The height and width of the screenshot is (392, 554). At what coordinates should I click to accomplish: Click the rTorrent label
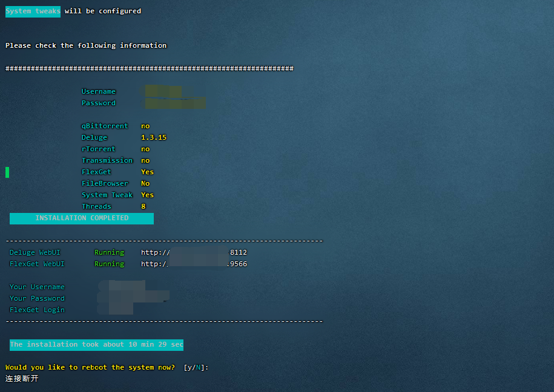[x=98, y=149]
